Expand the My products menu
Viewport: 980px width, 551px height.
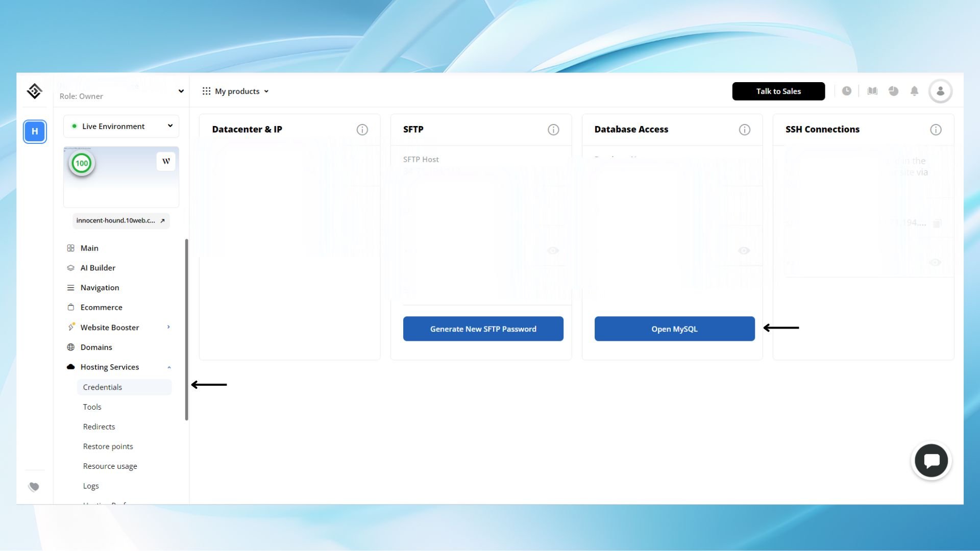pos(236,91)
